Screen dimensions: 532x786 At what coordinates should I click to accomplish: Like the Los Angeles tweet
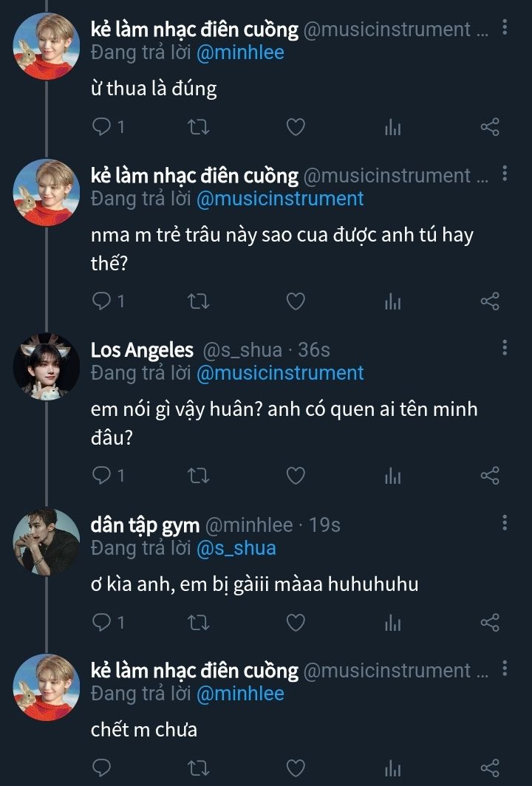(296, 476)
